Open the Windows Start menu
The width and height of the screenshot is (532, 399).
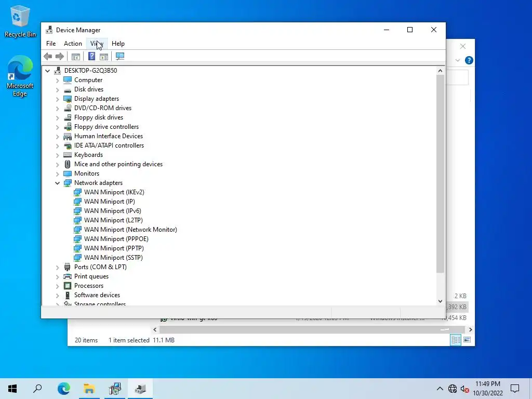pyautogui.click(x=12, y=389)
